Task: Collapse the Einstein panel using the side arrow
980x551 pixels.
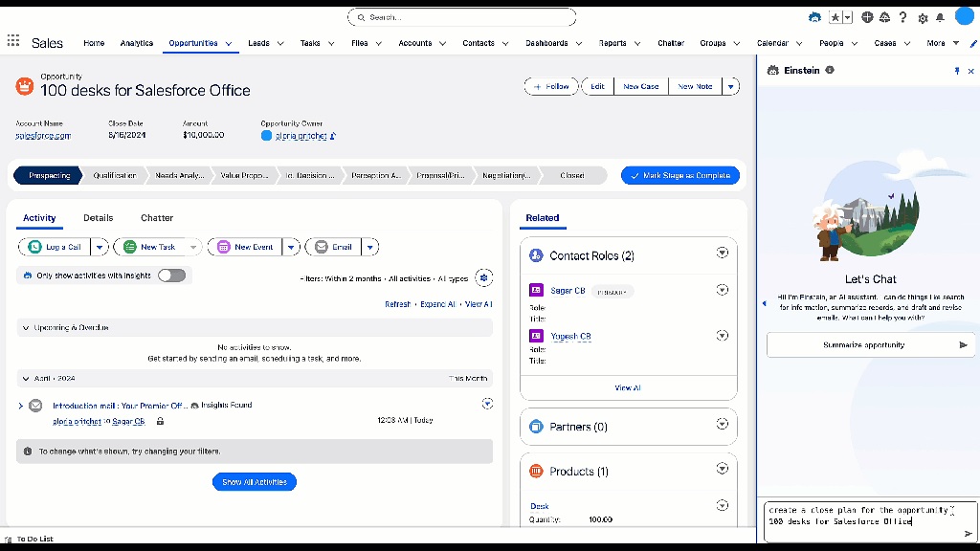Action: pos(764,303)
